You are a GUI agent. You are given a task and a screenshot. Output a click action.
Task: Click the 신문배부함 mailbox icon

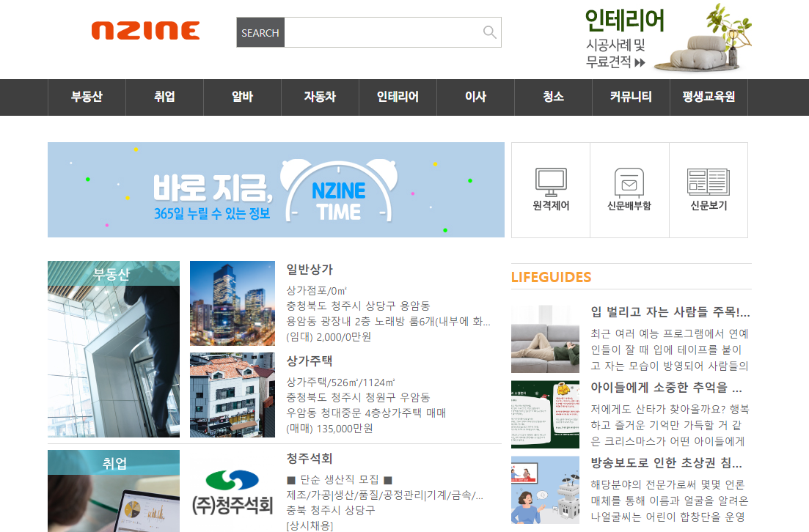pyautogui.click(x=629, y=182)
